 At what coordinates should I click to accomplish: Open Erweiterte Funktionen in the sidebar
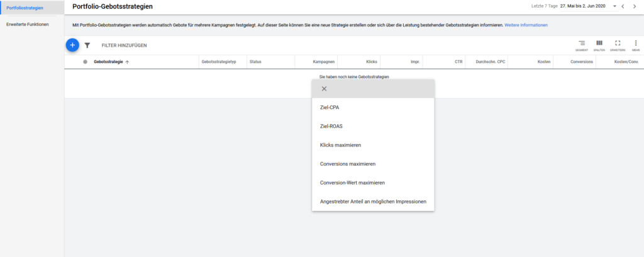tap(27, 25)
